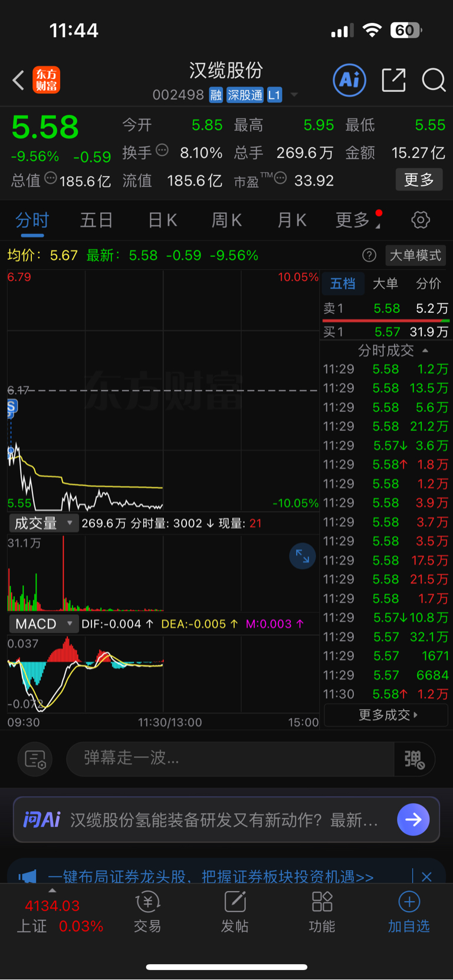Tap the share export icon

(393, 80)
